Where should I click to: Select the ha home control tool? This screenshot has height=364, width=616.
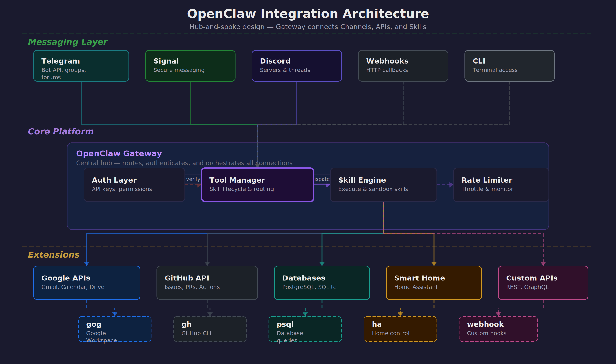click(x=400, y=329)
